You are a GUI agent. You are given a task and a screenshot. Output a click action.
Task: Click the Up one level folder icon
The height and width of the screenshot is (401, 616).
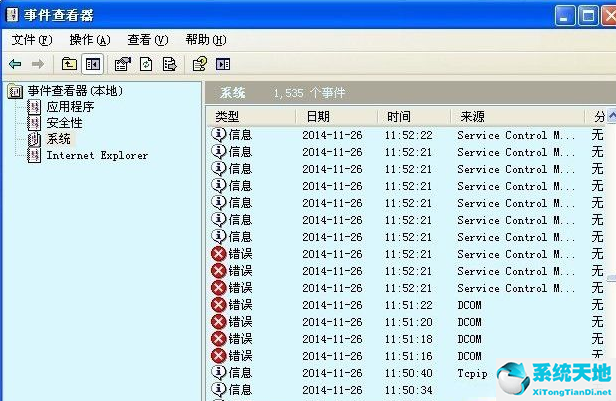pos(69,64)
